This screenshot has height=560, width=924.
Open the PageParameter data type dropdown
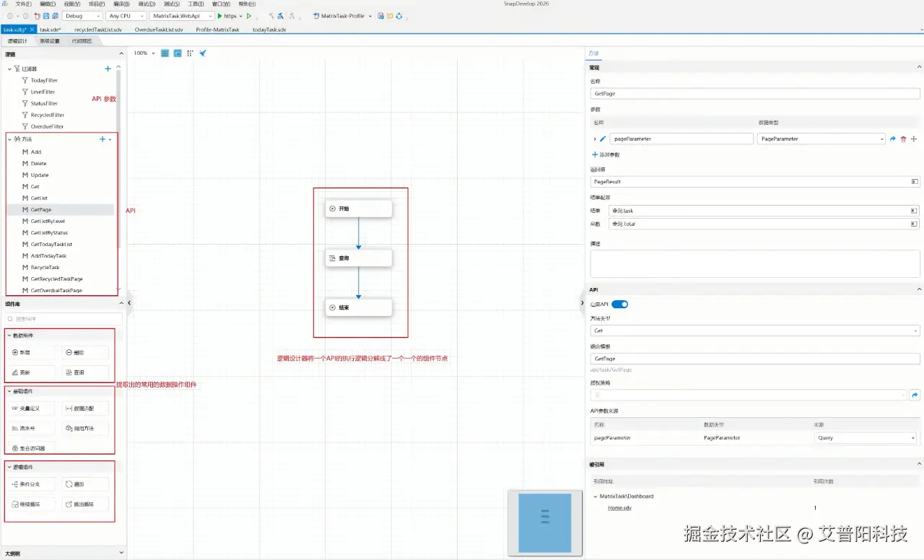[821, 139]
